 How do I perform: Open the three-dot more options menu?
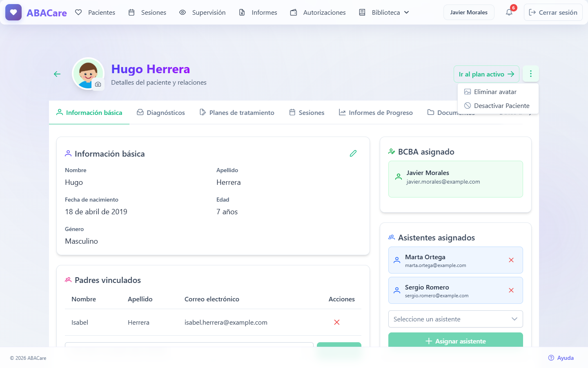pos(531,74)
